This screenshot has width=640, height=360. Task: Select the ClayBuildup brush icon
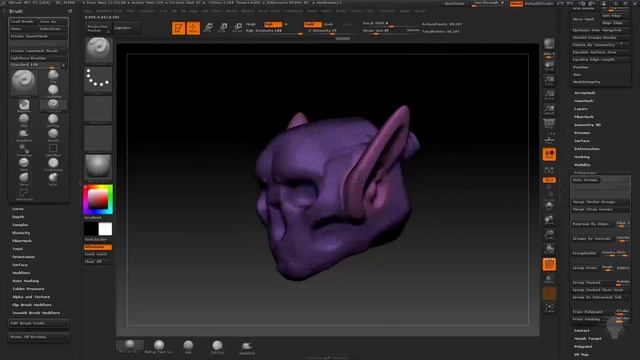[x=53, y=90]
